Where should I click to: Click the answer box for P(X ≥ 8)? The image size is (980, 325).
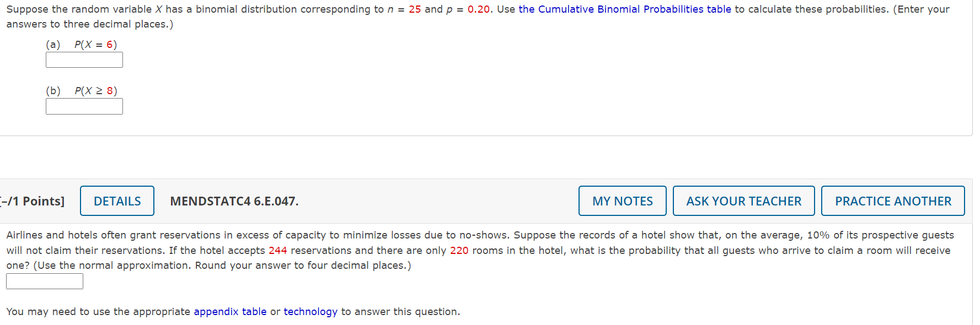coord(84,106)
